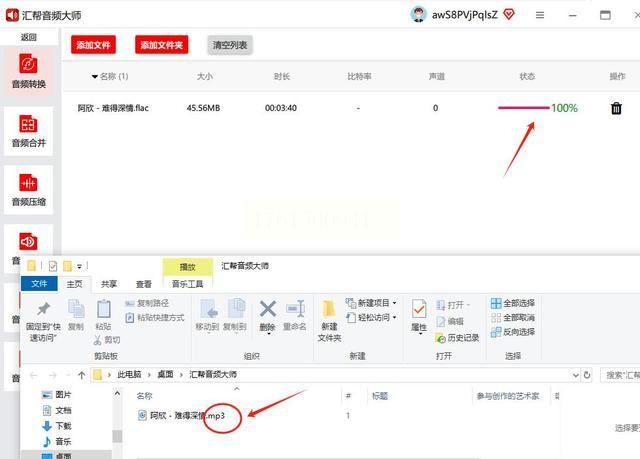The image size is (640, 459).
Task: Click 全部取消 select none
Action: (x=513, y=317)
